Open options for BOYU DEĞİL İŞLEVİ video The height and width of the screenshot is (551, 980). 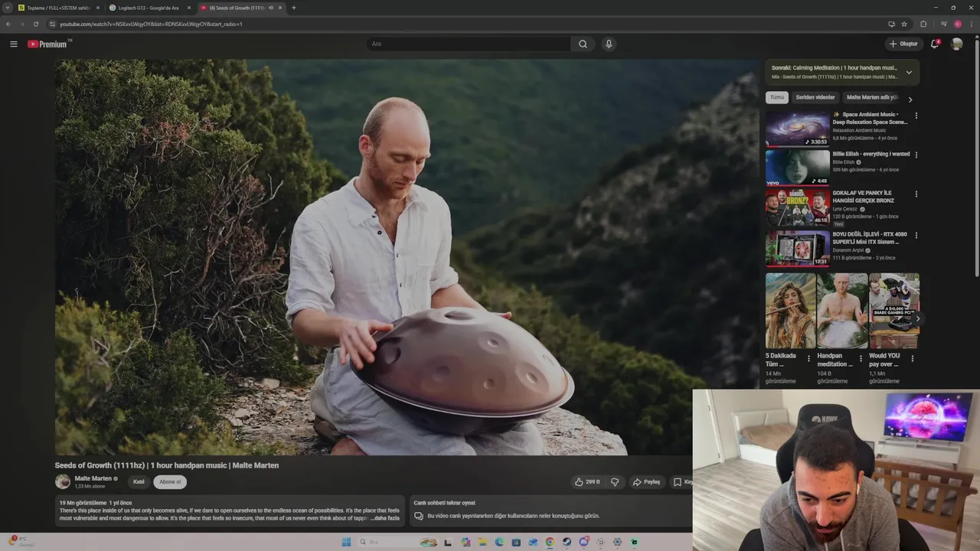point(916,235)
